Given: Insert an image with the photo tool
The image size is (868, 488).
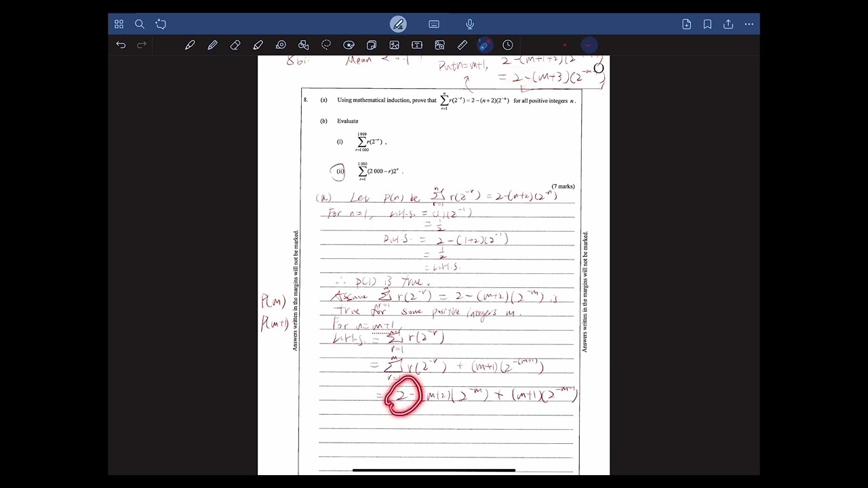Looking at the screenshot, I should [394, 45].
